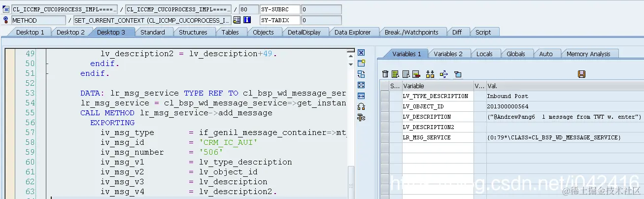Click the third variables toolbar list icon

pos(406,74)
